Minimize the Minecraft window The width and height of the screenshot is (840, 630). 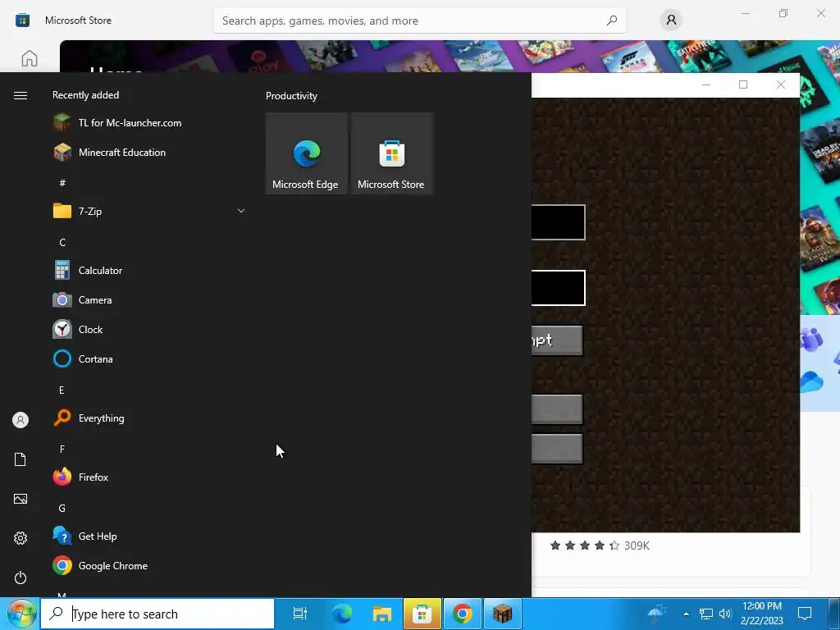tap(706, 84)
